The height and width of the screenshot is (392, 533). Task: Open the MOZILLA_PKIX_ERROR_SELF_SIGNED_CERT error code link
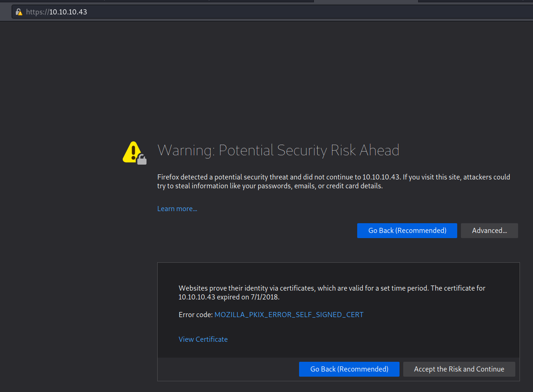[x=289, y=315]
